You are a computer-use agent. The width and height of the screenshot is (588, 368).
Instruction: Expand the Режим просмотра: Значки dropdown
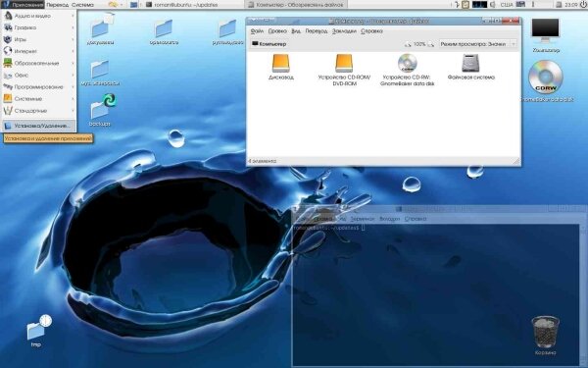(478, 44)
